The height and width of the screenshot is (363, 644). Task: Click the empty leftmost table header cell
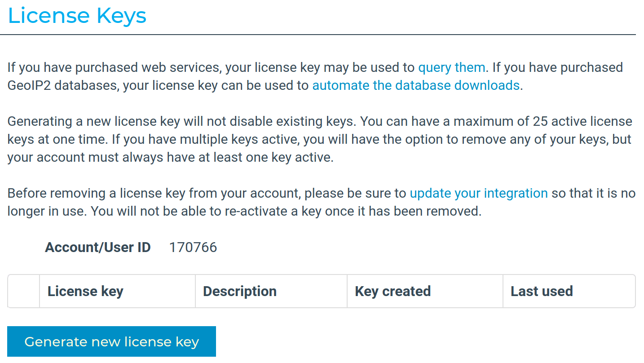click(23, 291)
